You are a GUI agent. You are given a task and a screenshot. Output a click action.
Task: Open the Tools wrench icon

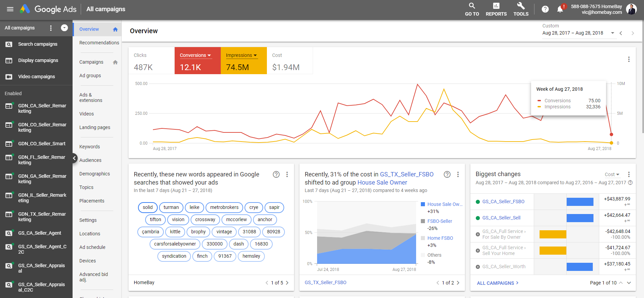521,6
